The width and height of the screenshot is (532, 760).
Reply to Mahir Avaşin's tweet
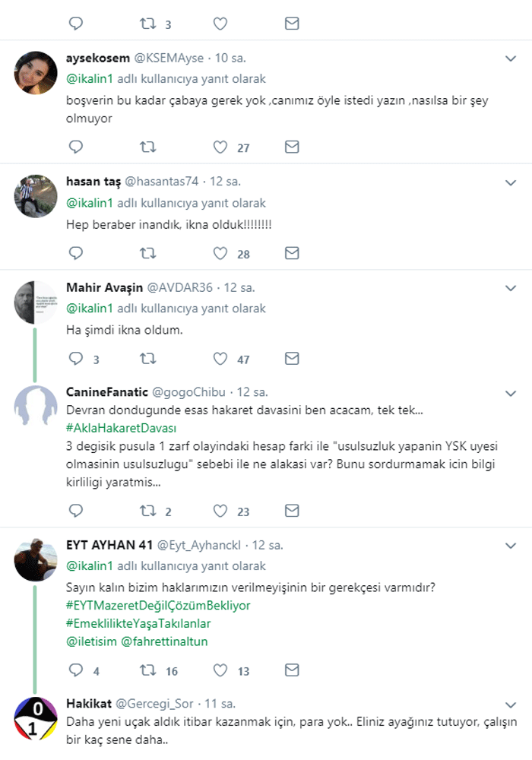(75, 358)
